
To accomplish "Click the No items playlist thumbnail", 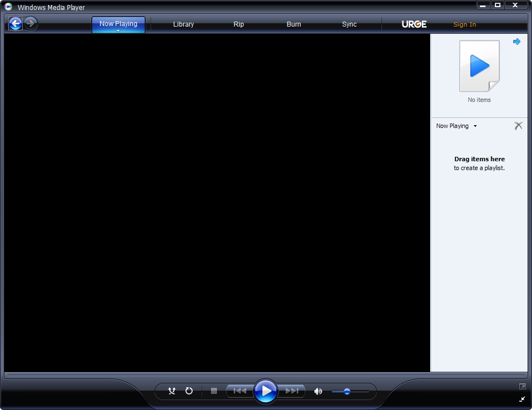I will pos(479,66).
